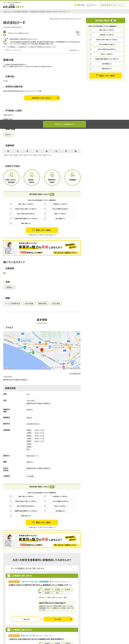129x644 pixels.
Task: Click the 生活支援員 job tag
Action: coord(56,304)
